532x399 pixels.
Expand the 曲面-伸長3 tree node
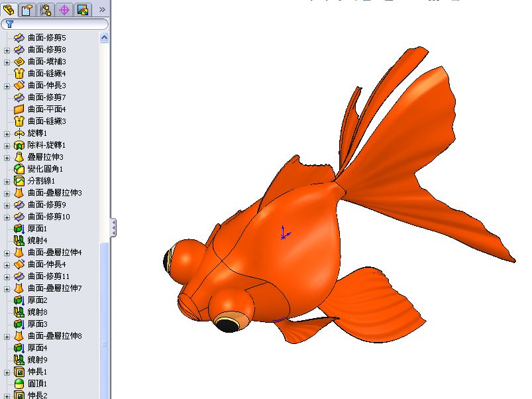pyautogui.click(x=5, y=85)
